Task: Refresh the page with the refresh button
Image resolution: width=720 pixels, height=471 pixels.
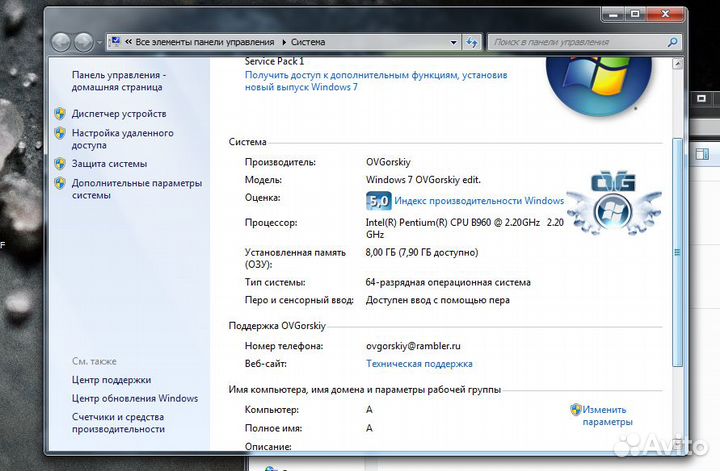Action: click(x=472, y=43)
